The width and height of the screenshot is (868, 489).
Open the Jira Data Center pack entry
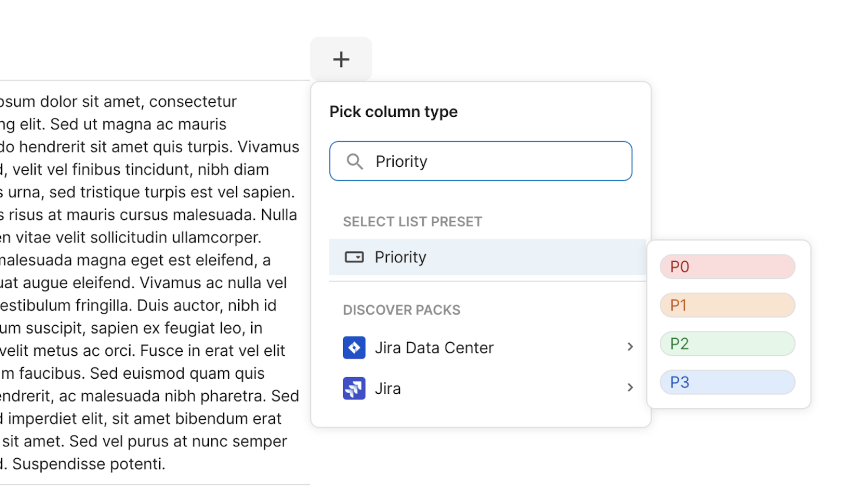434,348
